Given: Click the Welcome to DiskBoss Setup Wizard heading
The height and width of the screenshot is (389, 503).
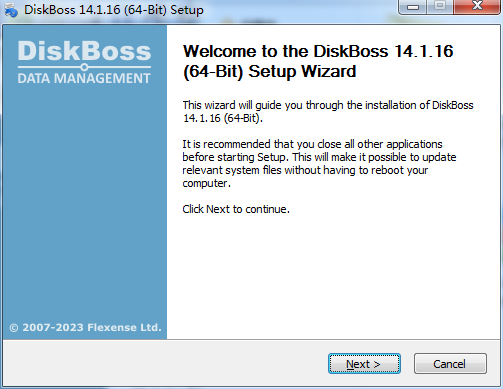Looking at the screenshot, I should 318,61.
